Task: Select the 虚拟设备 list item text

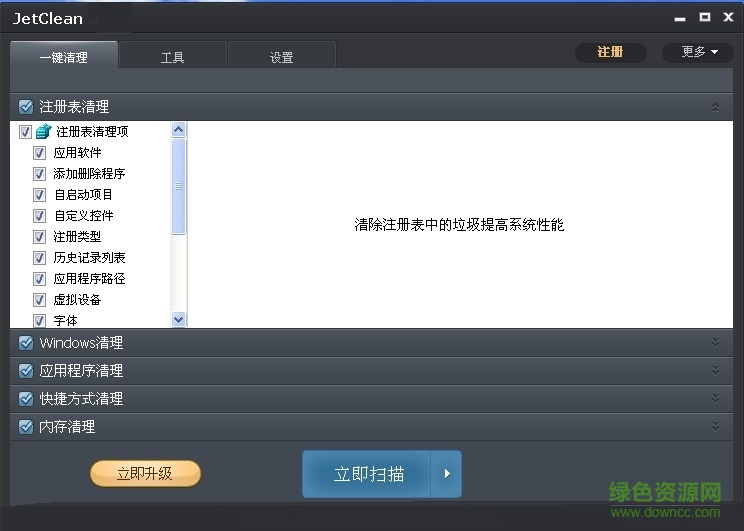Action: 77,300
